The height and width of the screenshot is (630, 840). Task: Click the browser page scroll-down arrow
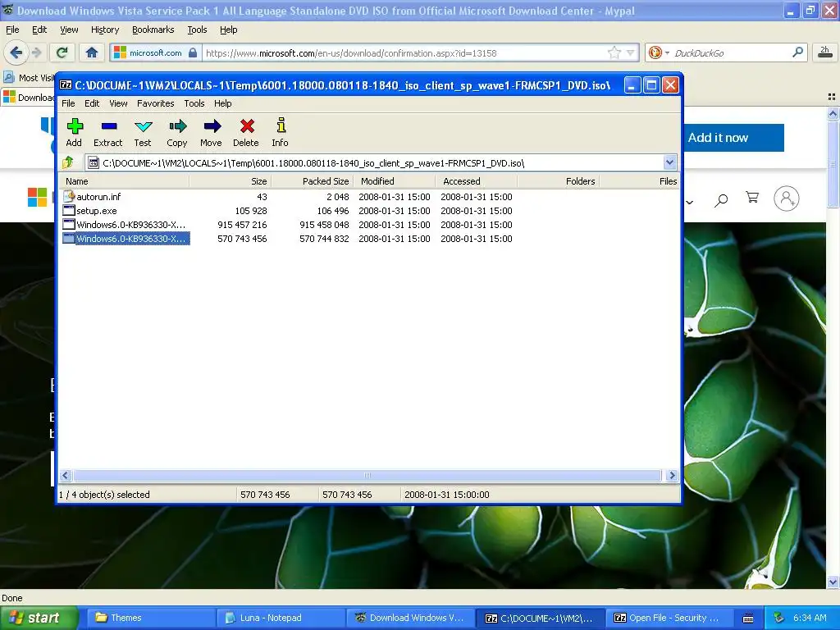[833, 582]
